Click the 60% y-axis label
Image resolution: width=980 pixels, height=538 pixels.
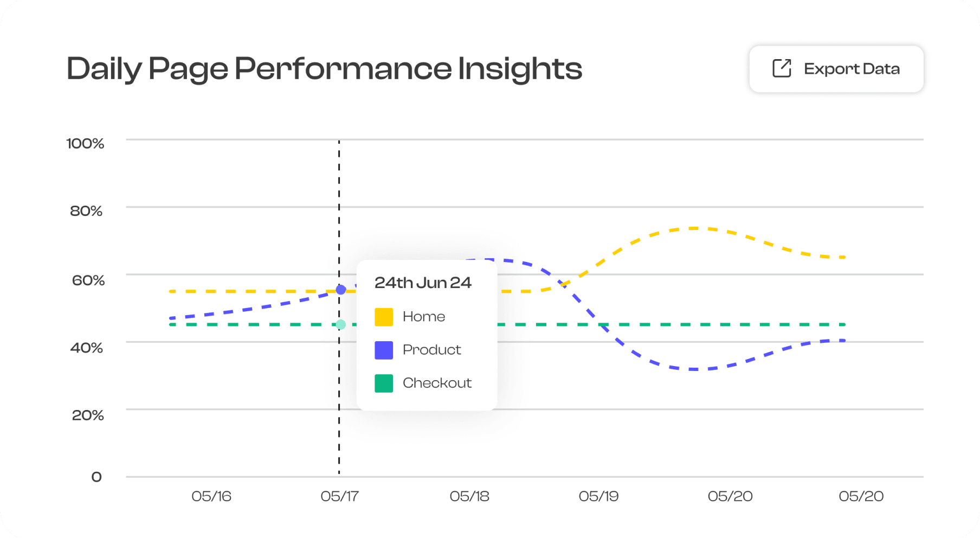tap(88, 280)
